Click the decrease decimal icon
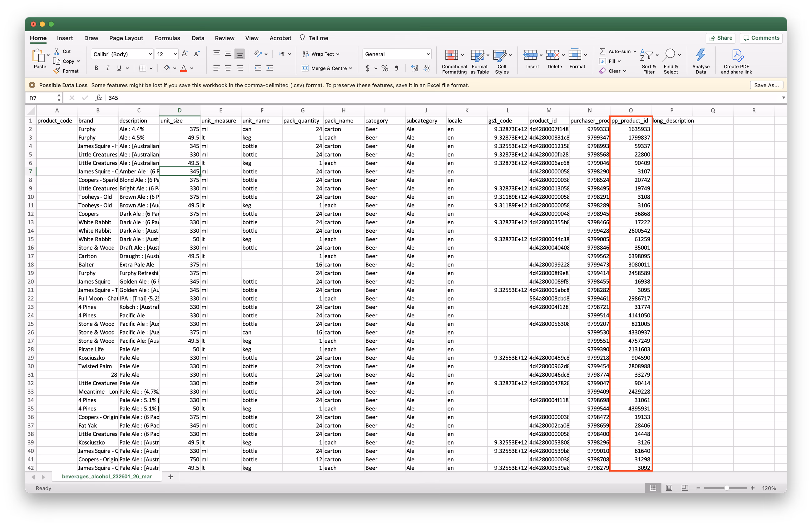Screen dimensions: 812x526 [427, 68]
